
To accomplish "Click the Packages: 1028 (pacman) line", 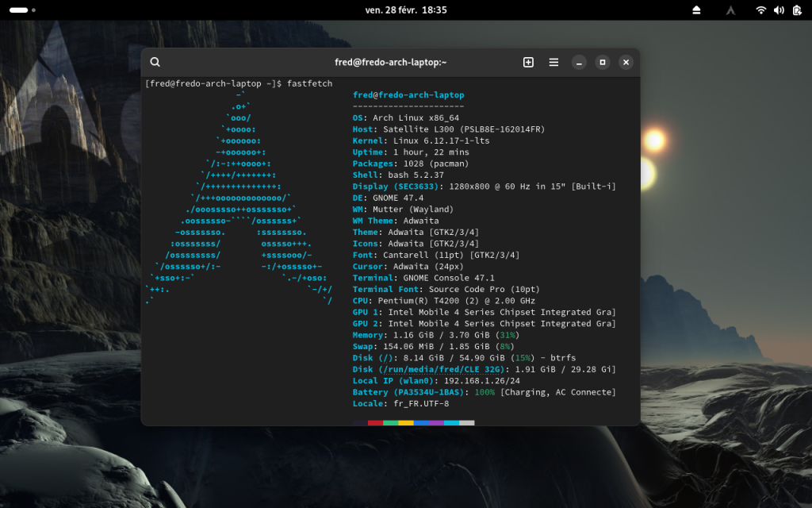I will (x=411, y=164).
